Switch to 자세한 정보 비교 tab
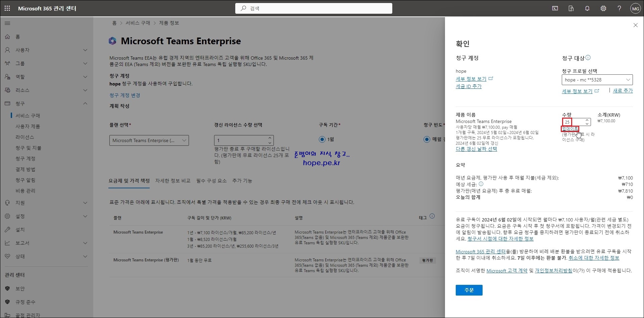 tap(173, 181)
